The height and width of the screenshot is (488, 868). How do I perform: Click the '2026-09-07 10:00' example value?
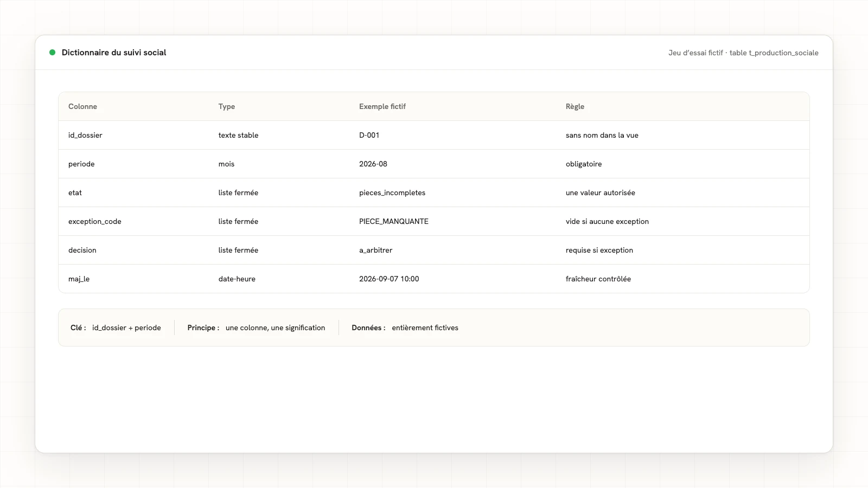[389, 279]
